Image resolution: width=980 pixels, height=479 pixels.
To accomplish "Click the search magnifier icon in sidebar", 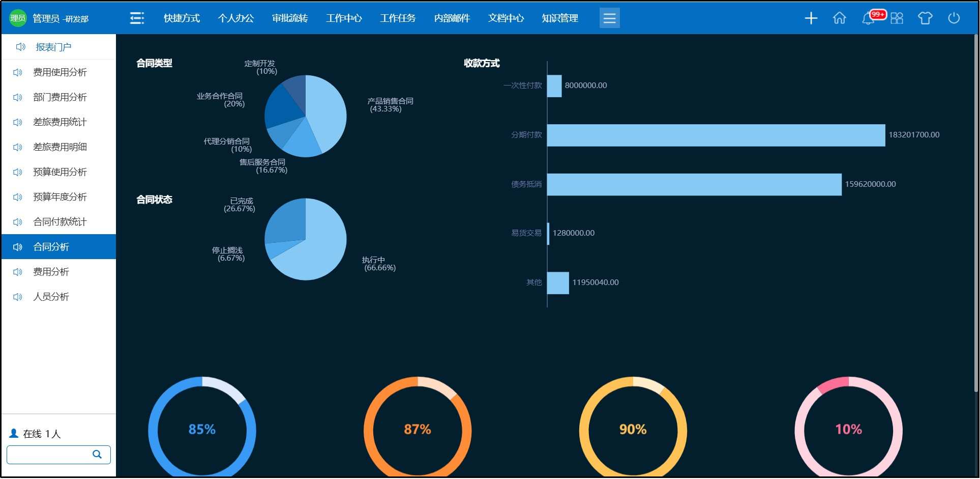I will (97, 454).
